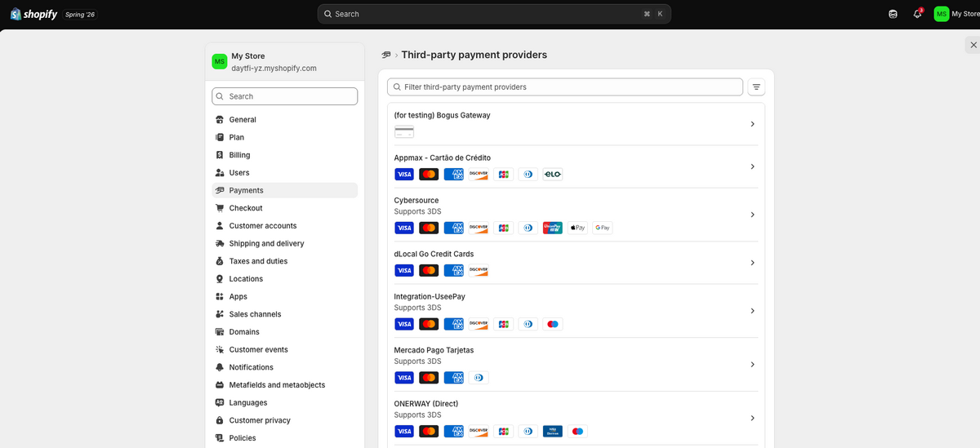Expand the Bogus Gateway chevron
Screen dimensions: 980x448
[x=752, y=124]
